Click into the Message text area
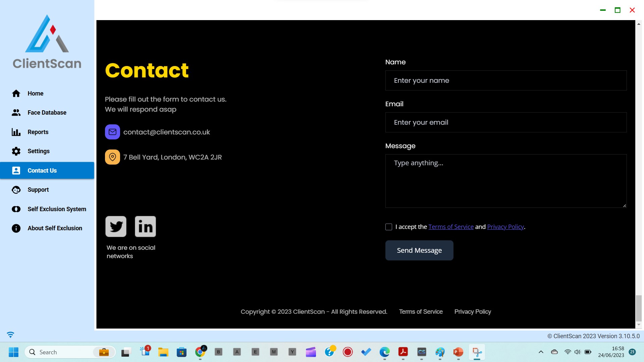 tap(506, 181)
